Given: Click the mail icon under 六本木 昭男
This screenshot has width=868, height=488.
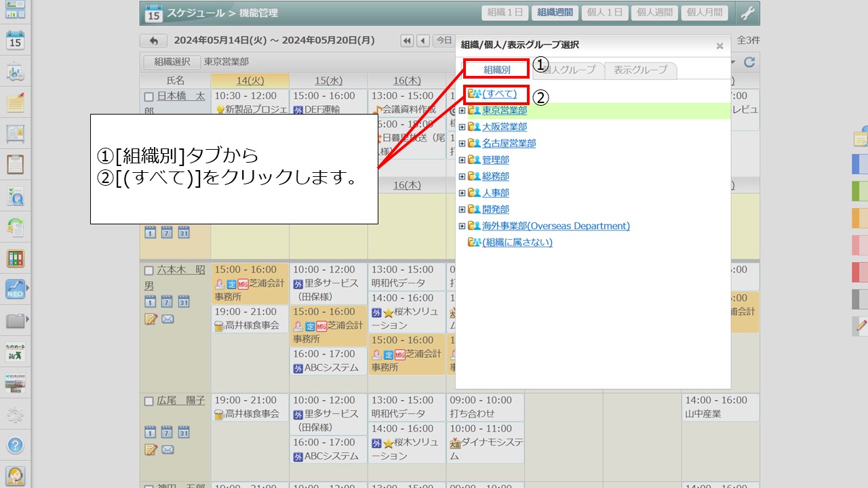Looking at the screenshot, I should [x=167, y=319].
